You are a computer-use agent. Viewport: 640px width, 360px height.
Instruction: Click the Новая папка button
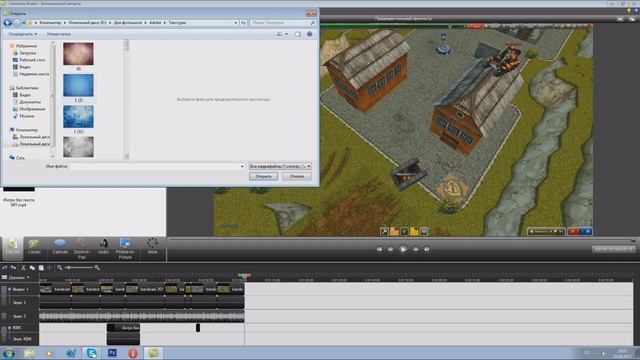tap(58, 34)
